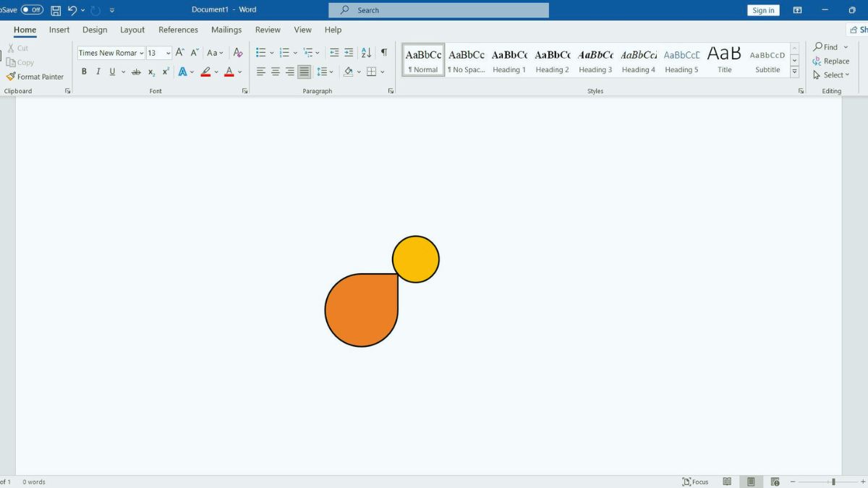The height and width of the screenshot is (488, 868).
Task: Click the Sort icon in Paragraph group
Action: (366, 53)
